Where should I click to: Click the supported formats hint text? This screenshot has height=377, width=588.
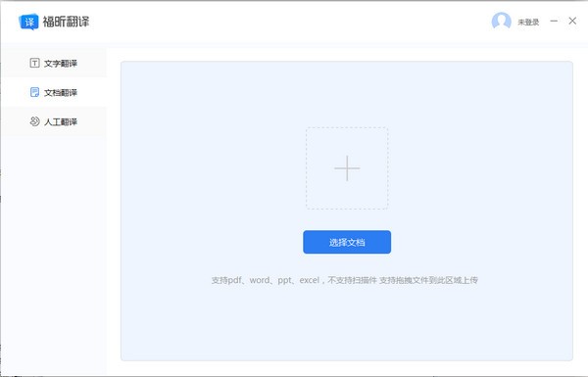pos(345,280)
